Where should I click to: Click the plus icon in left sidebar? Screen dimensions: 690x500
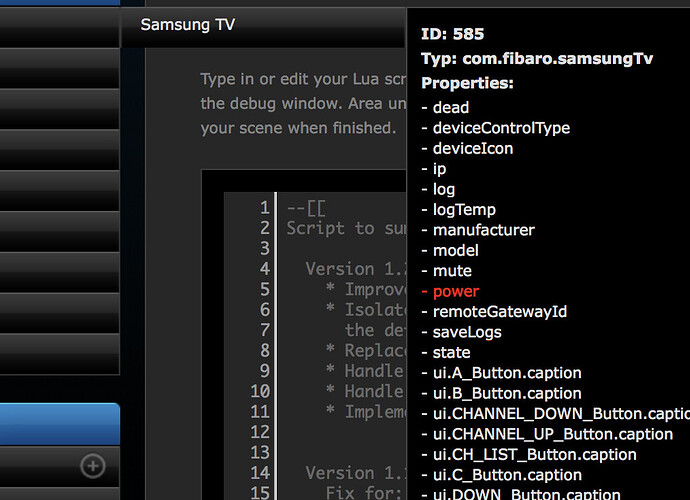(92, 465)
